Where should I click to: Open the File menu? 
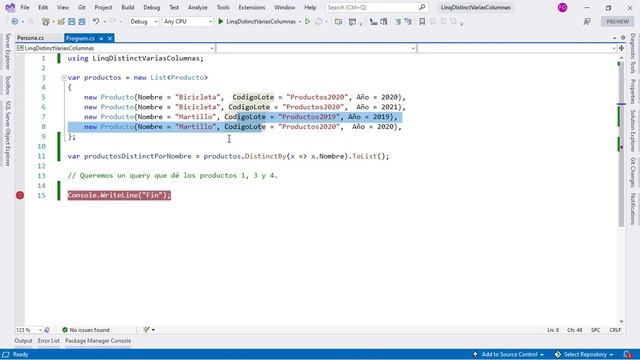click(x=25, y=7)
